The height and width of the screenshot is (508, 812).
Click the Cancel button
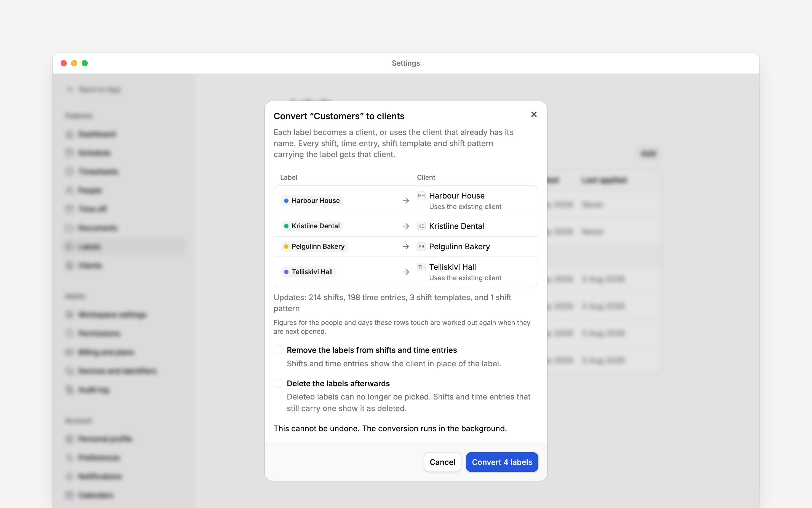[442, 462]
